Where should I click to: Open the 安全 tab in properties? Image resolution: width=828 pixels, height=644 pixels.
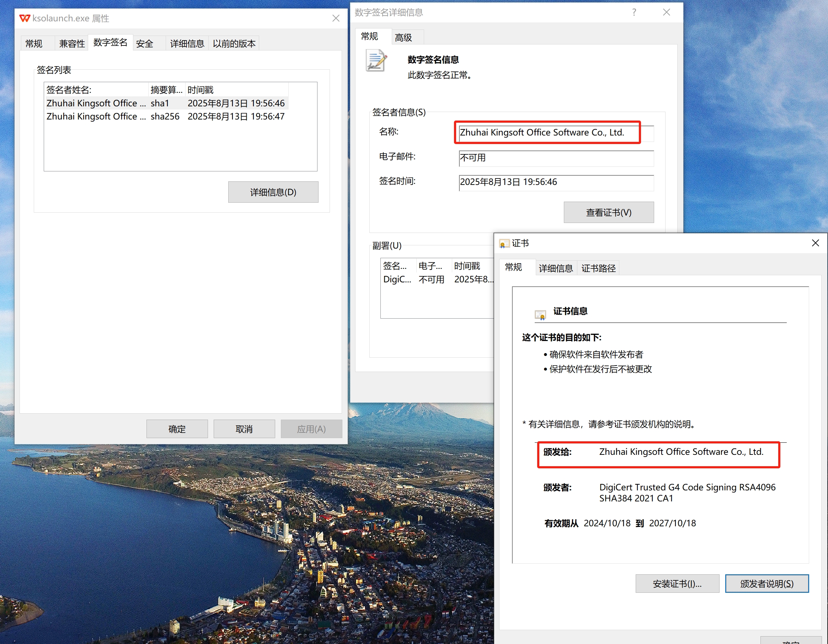(144, 44)
